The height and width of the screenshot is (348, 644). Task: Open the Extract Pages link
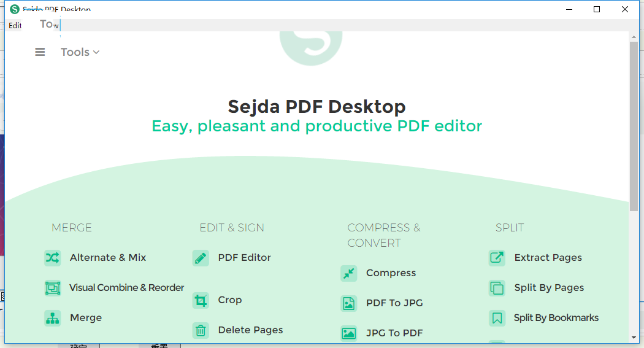(548, 258)
